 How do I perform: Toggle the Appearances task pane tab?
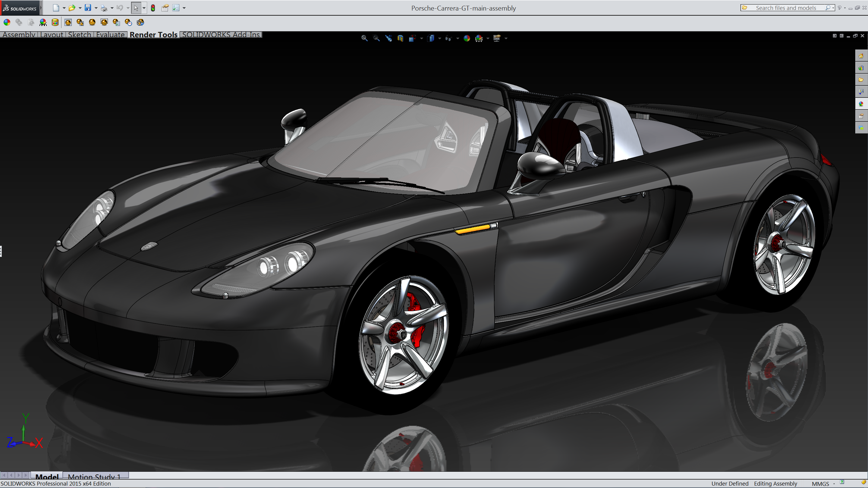pos(861,104)
